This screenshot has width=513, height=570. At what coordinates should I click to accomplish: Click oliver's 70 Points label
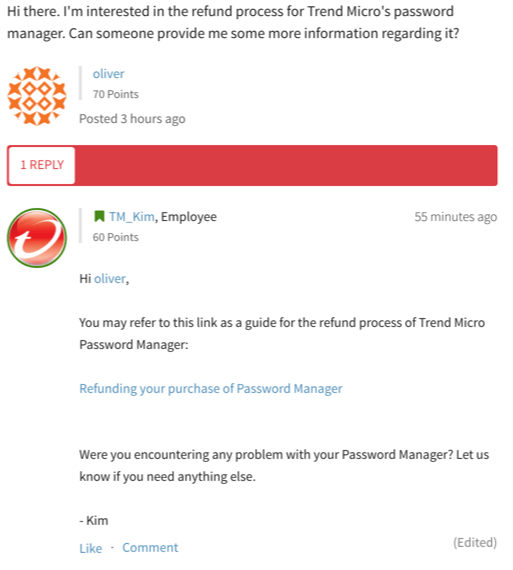(116, 94)
